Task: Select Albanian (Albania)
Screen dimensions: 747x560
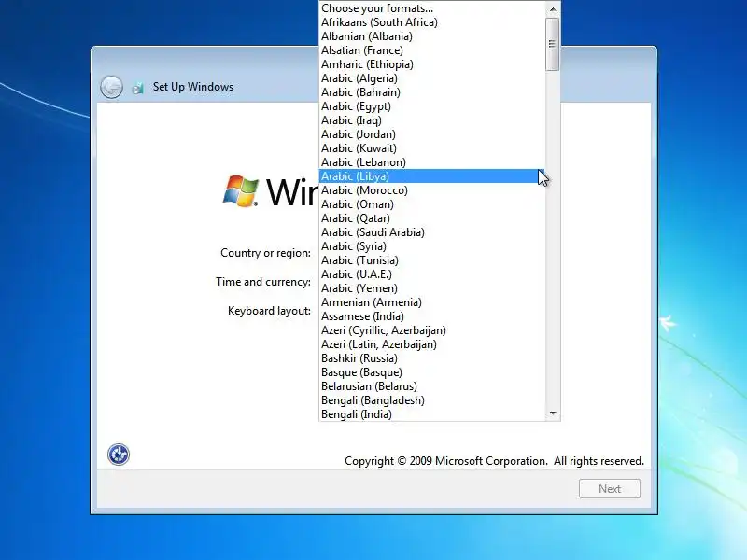Action: pos(431,36)
